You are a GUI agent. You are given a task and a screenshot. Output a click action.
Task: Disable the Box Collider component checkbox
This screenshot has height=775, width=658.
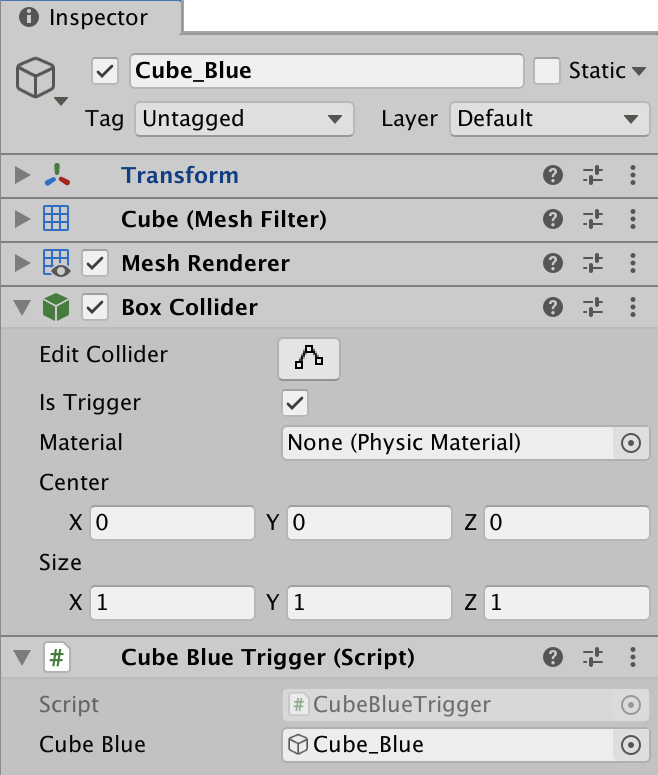pos(95,308)
